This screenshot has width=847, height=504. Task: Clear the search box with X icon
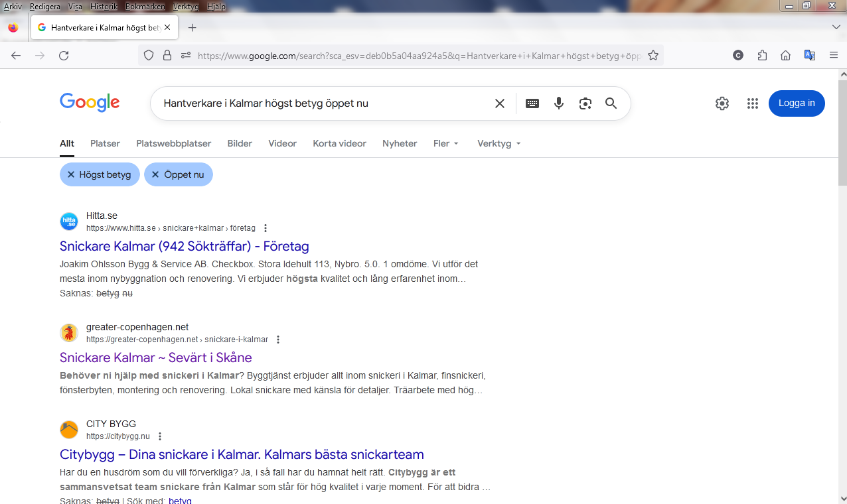(500, 103)
